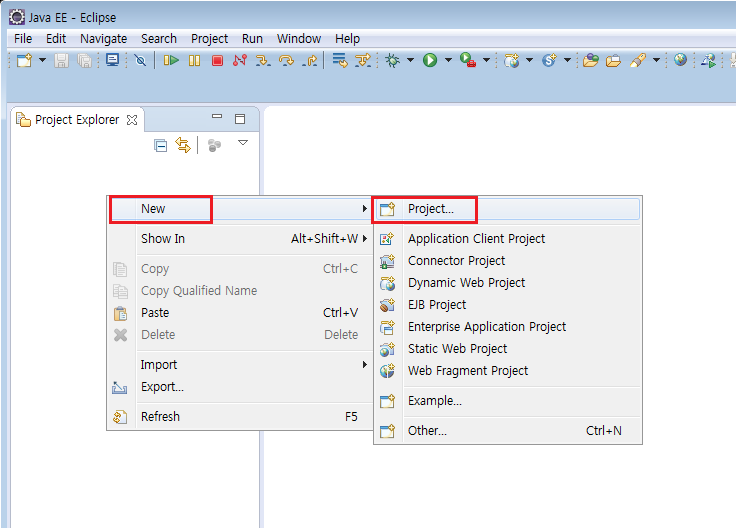Click the Step Over icon

[286, 61]
